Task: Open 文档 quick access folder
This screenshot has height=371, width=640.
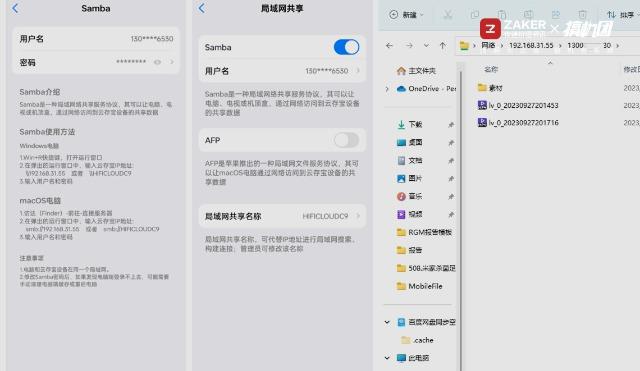Action: [x=410, y=160]
